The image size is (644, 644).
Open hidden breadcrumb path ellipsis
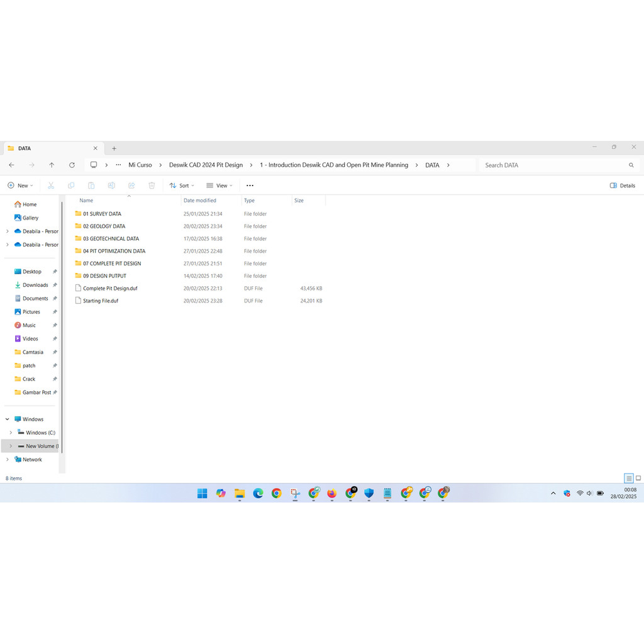[x=118, y=165]
